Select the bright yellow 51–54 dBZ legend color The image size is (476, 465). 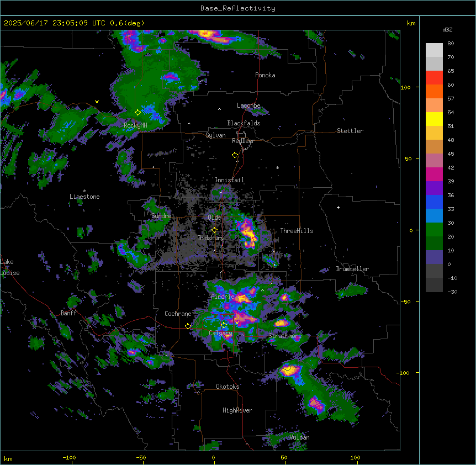tap(434, 119)
